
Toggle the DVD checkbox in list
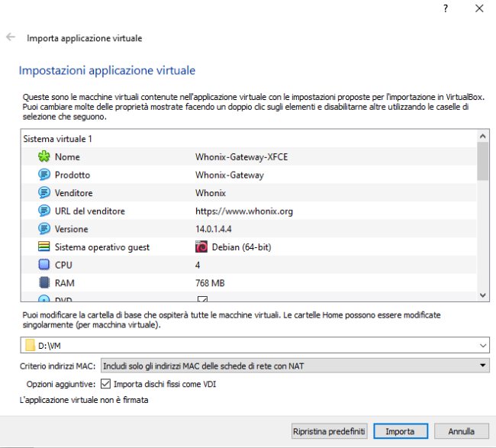point(202,298)
